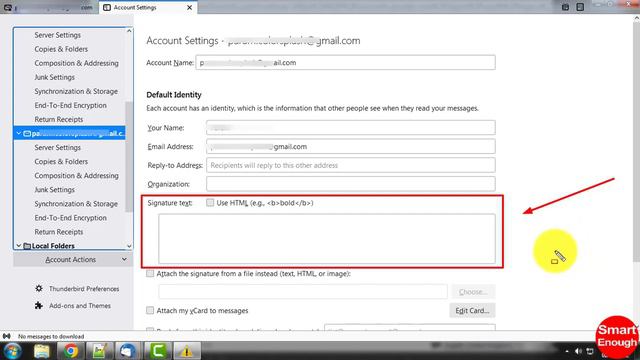
Task: Open Return Receipts above the selected account
Action: pos(58,119)
